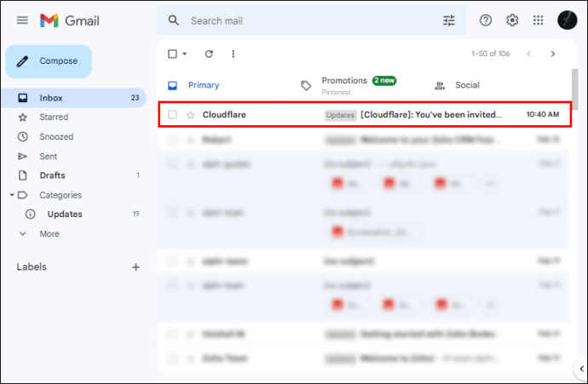The width and height of the screenshot is (588, 384).
Task: Open the Inbox folder
Action: (74, 98)
